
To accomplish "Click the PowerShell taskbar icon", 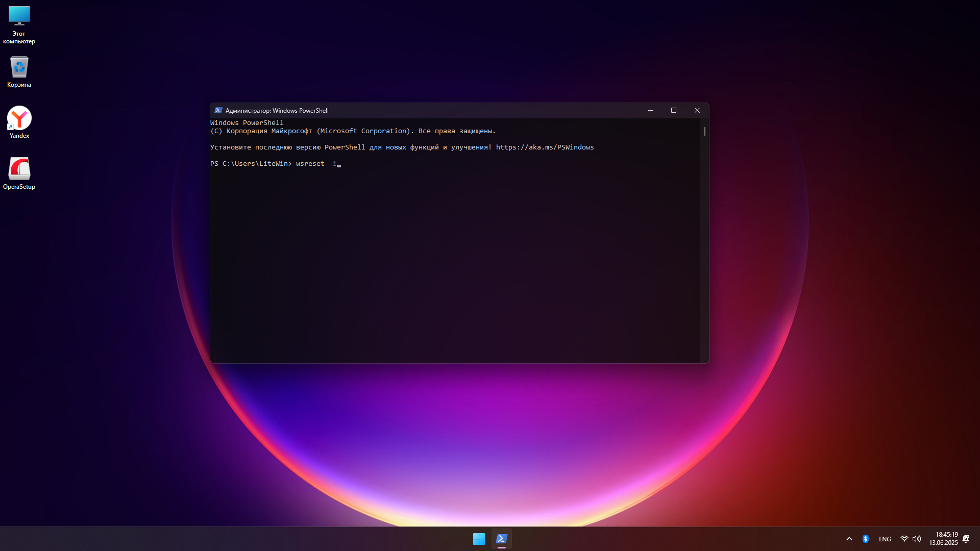I will 502,539.
